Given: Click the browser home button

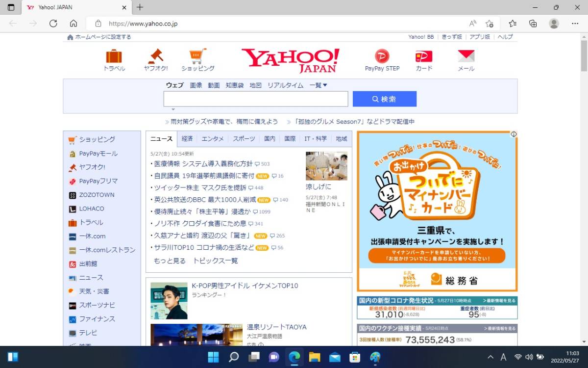Looking at the screenshot, I should (73, 23).
